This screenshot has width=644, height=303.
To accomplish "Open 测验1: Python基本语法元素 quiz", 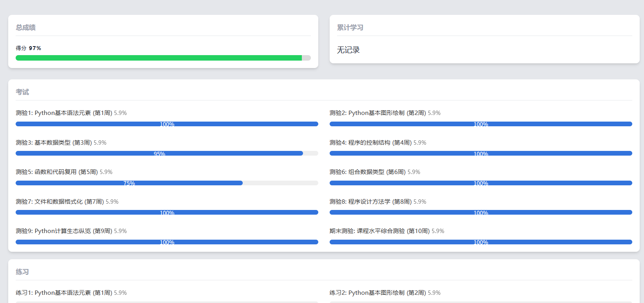I will [63, 113].
